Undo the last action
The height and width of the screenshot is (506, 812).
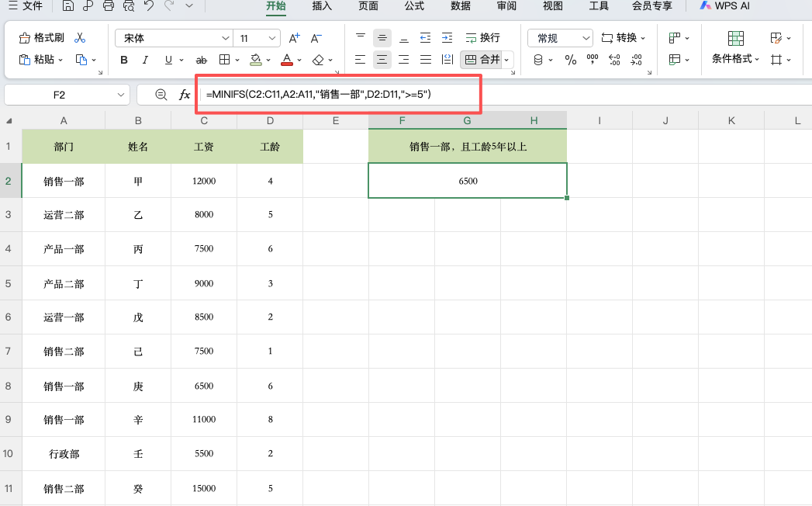(x=149, y=6)
